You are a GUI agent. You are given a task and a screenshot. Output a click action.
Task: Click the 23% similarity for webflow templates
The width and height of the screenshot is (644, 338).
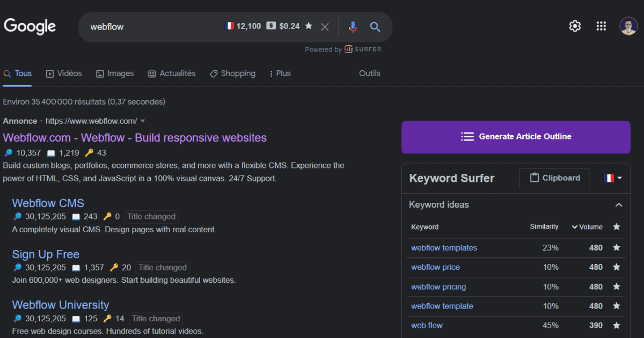[550, 247]
